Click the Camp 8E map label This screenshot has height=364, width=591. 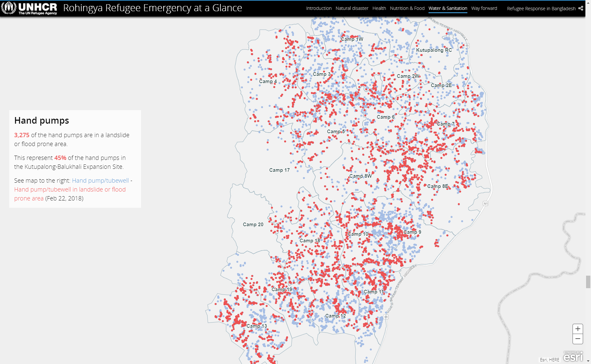438,186
